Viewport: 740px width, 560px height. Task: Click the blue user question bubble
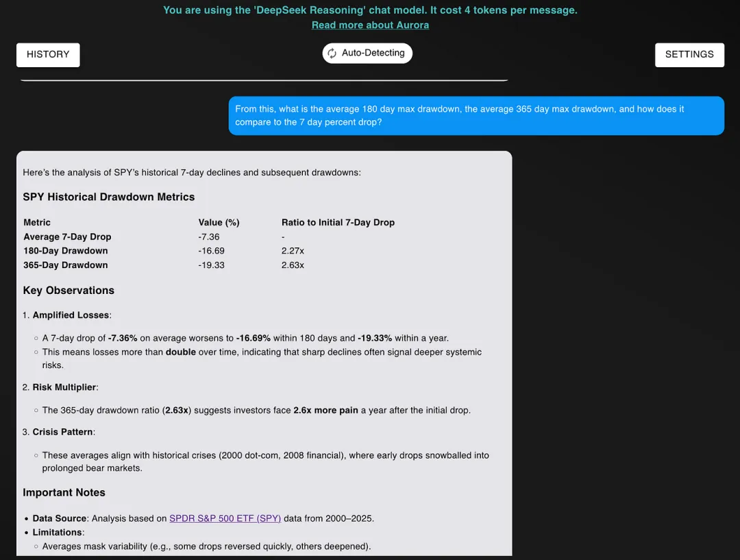pos(476,116)
